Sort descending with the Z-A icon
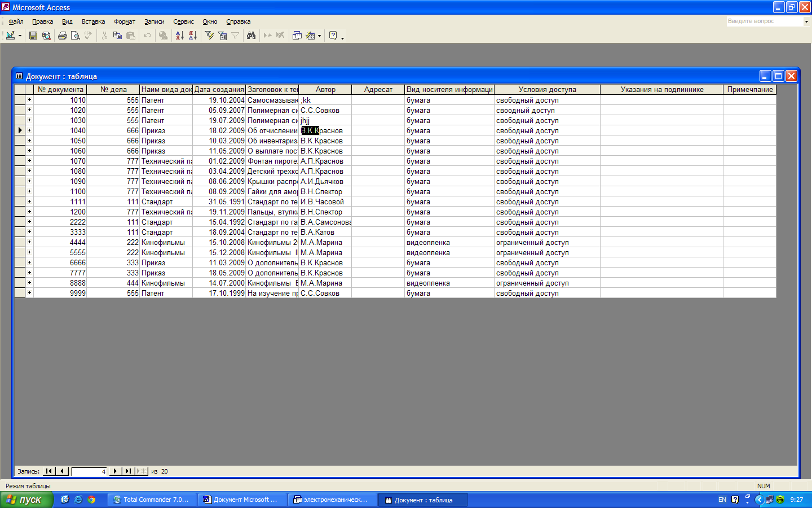 click(193, 36)
